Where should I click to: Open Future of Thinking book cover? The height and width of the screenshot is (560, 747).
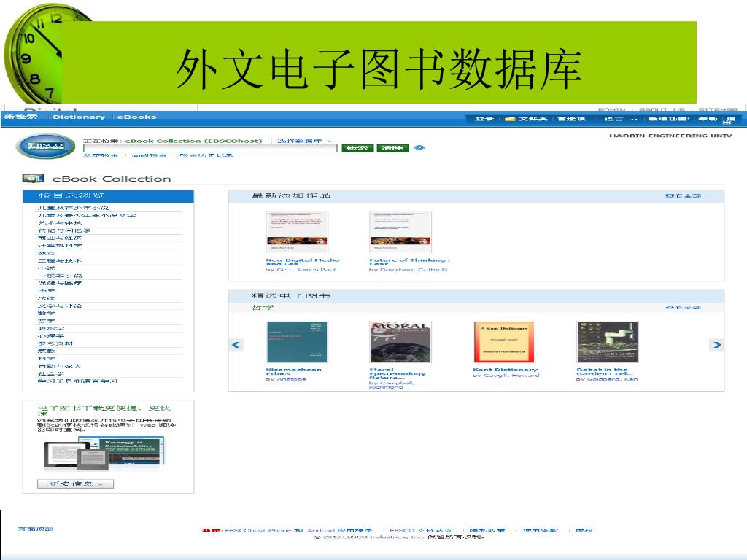400,232
